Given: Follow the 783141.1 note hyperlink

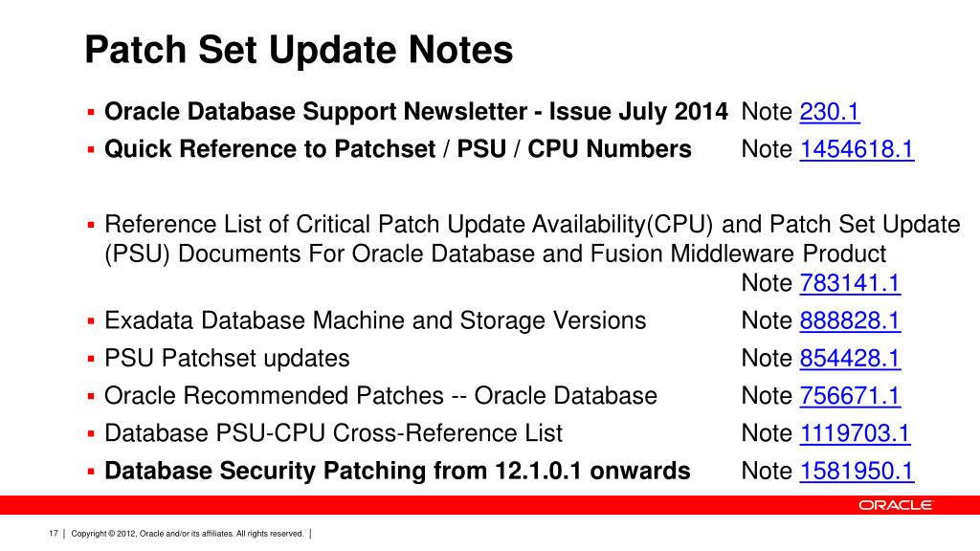Looking at the screenshot, I should pyautogui.click(x=850, y=283).
